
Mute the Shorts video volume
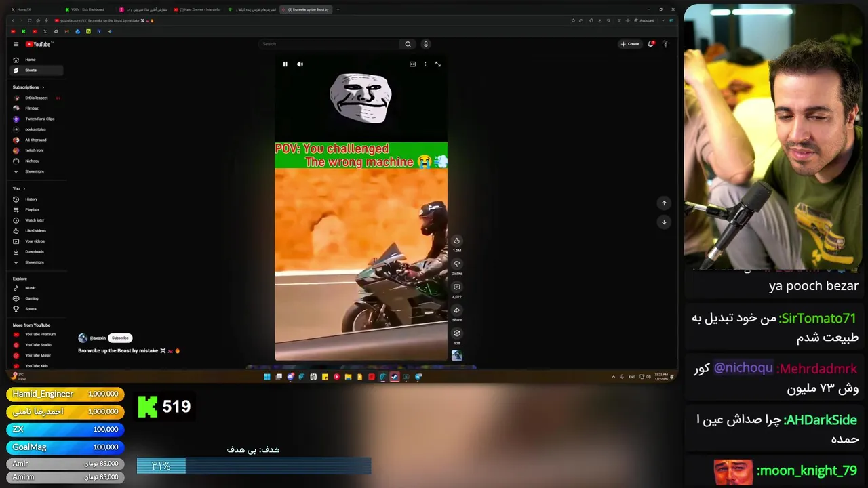tap(300, 64)
